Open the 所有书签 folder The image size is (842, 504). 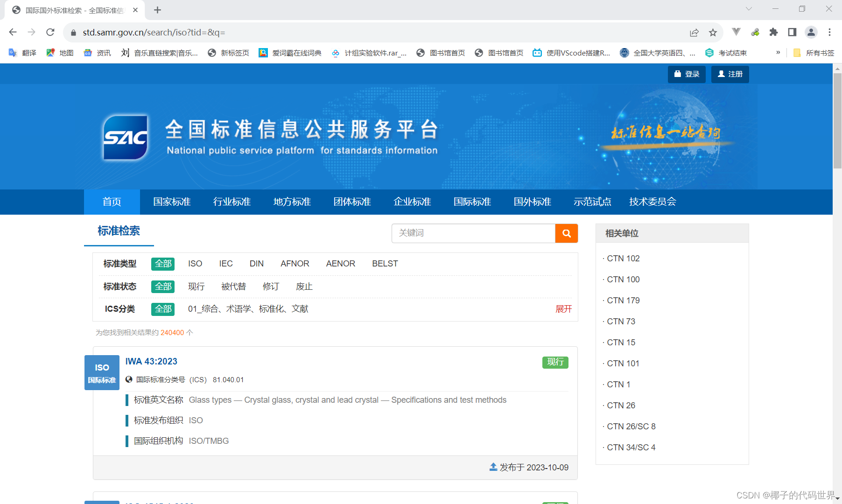(814, 53)
